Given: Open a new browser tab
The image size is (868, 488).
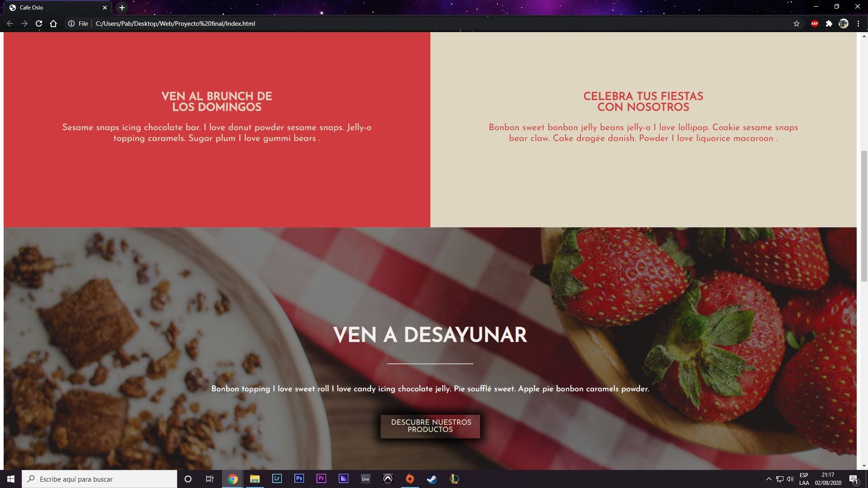Looking at the screenshot, I should coord(122,8).
